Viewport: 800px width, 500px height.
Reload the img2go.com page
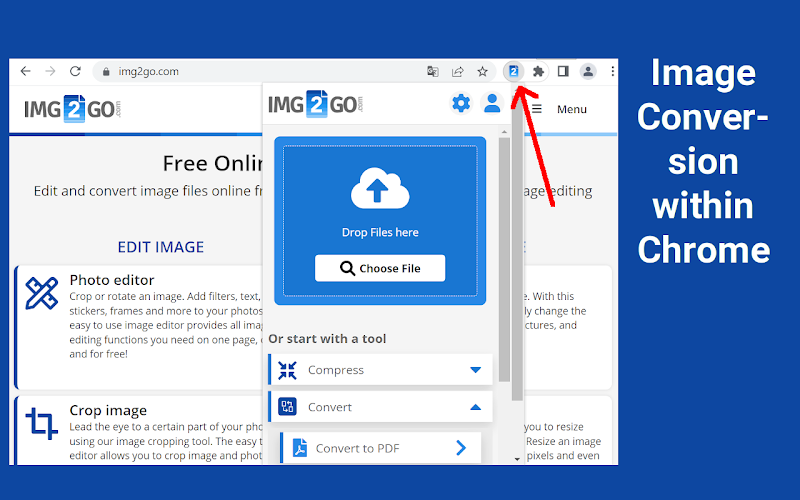point(75,71)
